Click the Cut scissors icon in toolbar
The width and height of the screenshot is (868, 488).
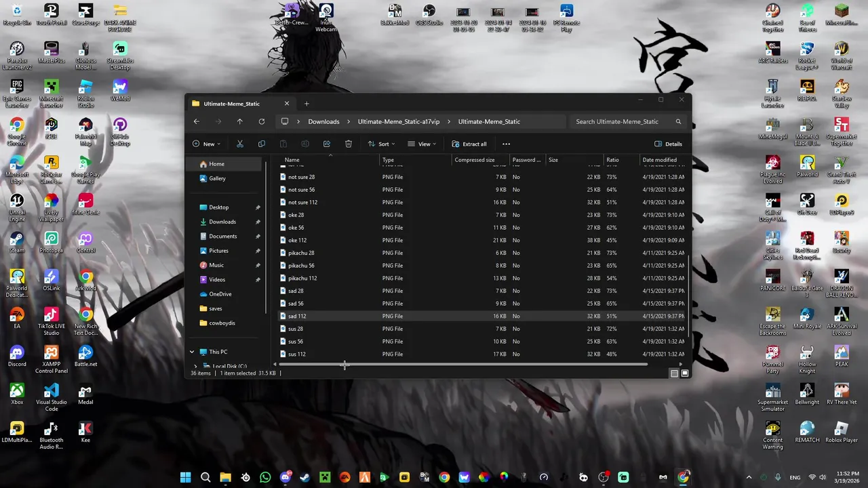coord(240,144)
